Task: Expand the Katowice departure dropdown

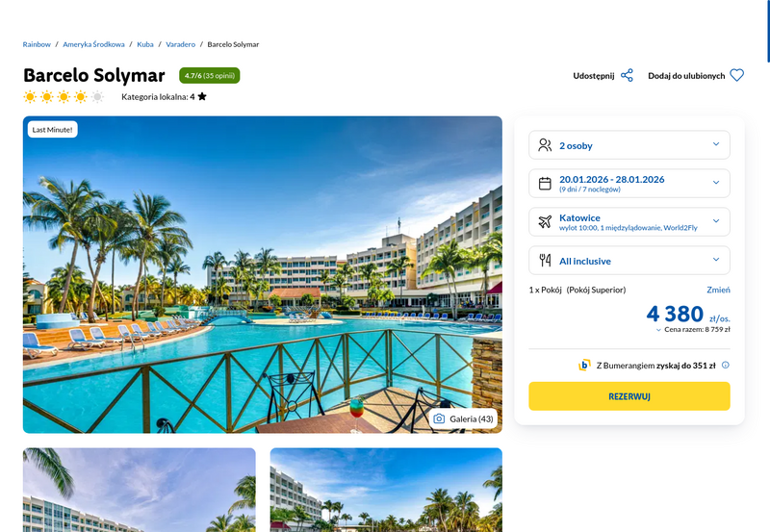Action: coord(629,222)
